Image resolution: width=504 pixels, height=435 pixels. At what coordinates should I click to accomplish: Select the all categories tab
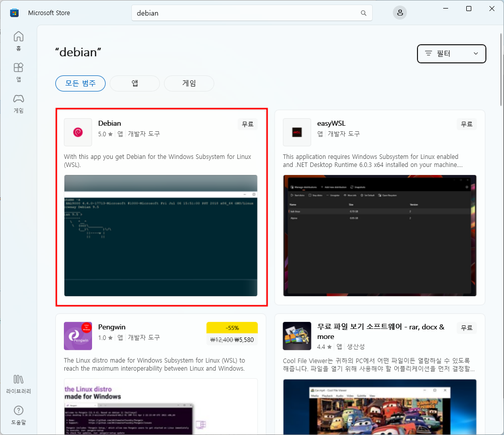point(80,83)
